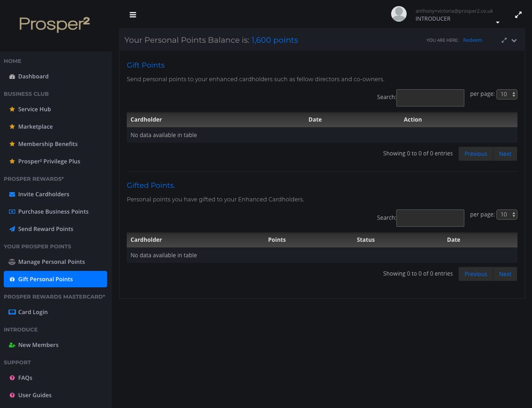Open New Members

pyautogui.click(x=38, y=345)
